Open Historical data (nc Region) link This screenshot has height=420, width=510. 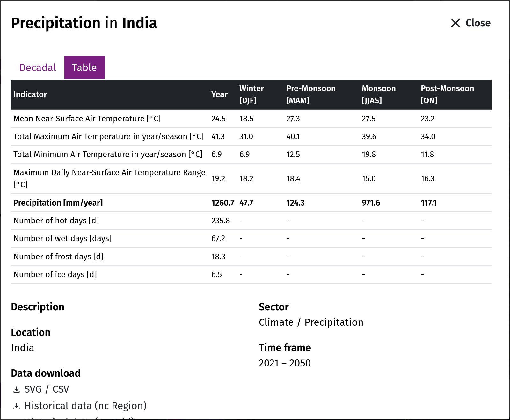tap(85, 406)
